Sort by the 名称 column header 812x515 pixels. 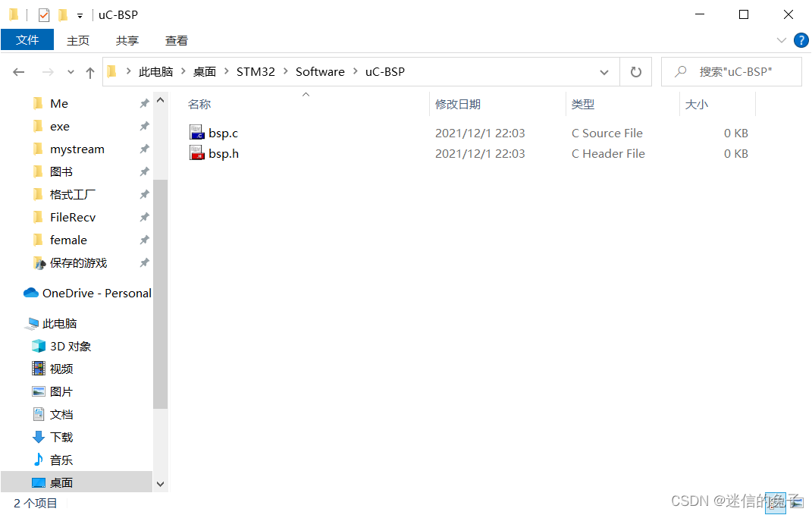[x=199, y=104]
